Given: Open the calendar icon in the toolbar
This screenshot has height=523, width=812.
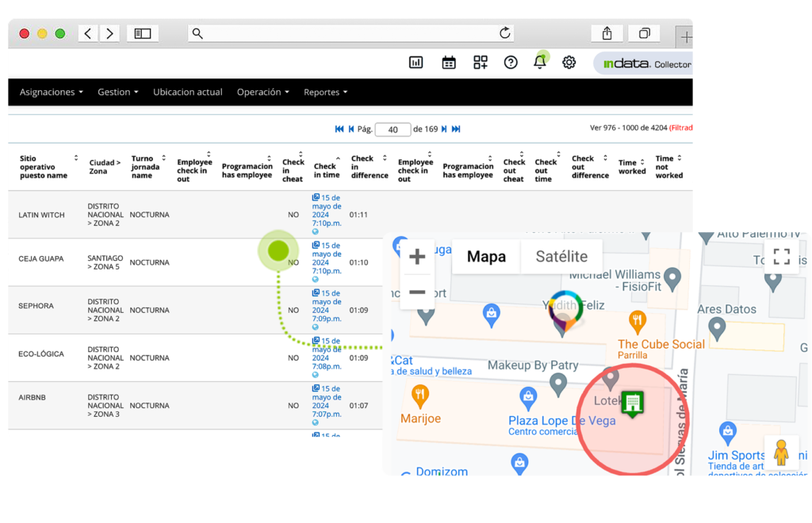Looking at the screenshot, I should pyautogui.click(x=448, y=62).
